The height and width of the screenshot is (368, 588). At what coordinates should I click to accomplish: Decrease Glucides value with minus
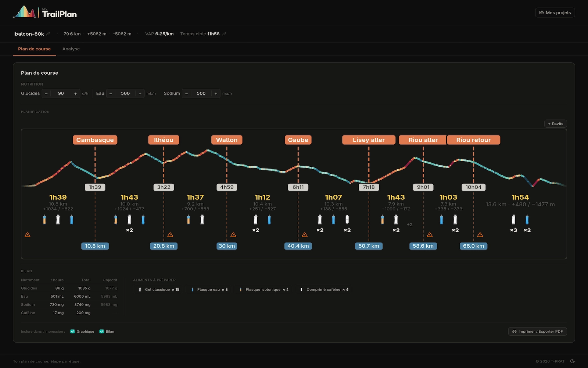tap(46, 93)
